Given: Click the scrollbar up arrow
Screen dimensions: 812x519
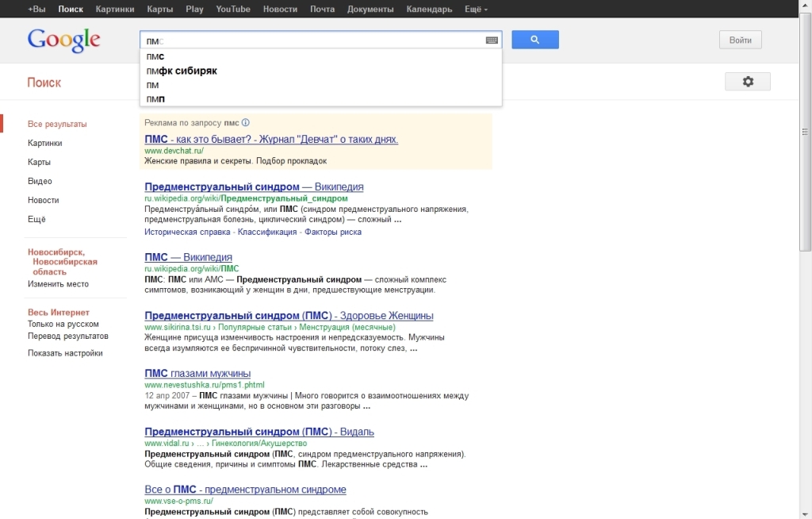Looking at the screenshot, I should pos(806,4).
